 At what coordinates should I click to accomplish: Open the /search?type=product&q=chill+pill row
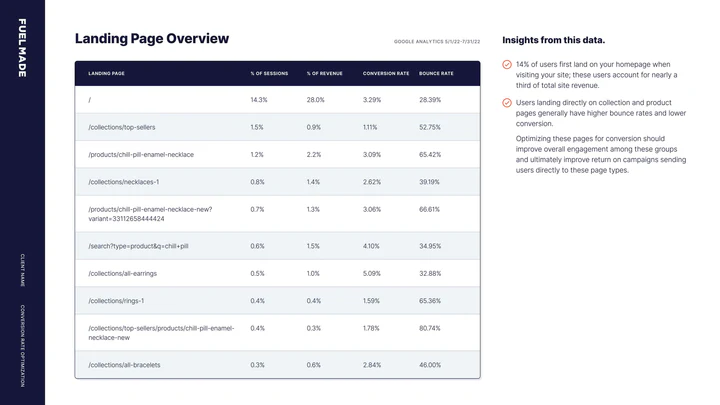click(x=138, y=246)
